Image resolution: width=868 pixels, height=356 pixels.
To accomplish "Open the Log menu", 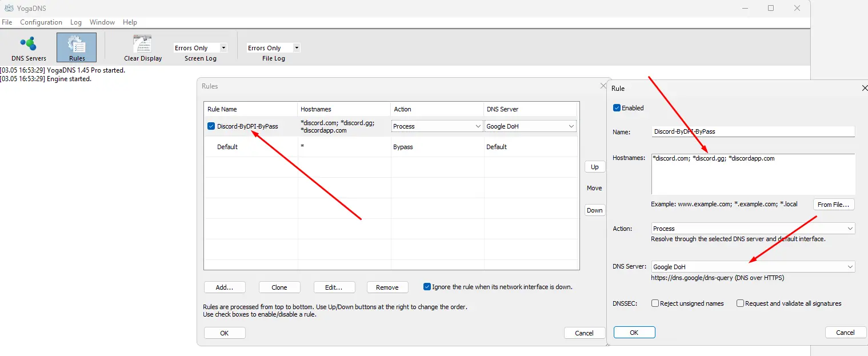I will pyautogui.click(x=76, y=22).
